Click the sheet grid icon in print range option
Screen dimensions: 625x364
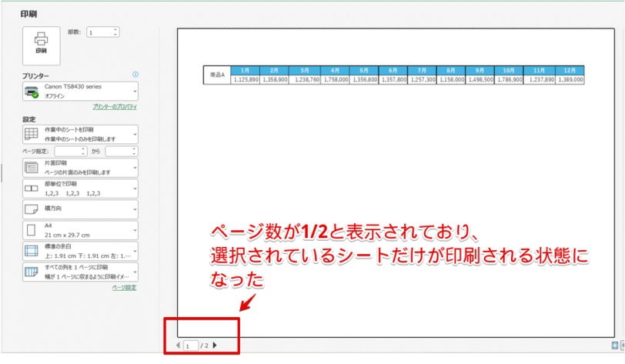pos(32,134)
